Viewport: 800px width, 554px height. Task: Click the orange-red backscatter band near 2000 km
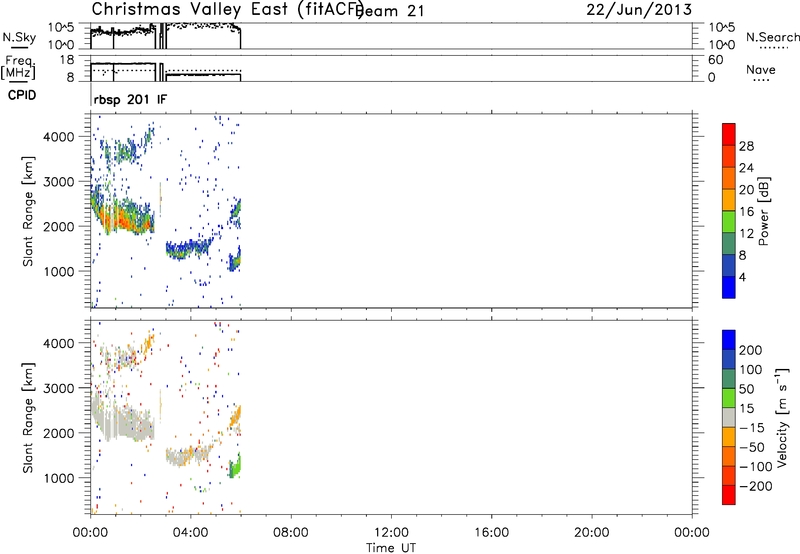tap(122, 219)
